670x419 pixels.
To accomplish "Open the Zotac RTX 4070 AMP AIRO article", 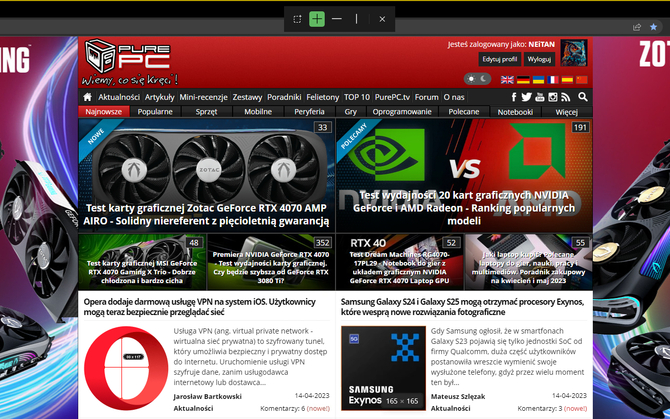I will pos(206,175).
